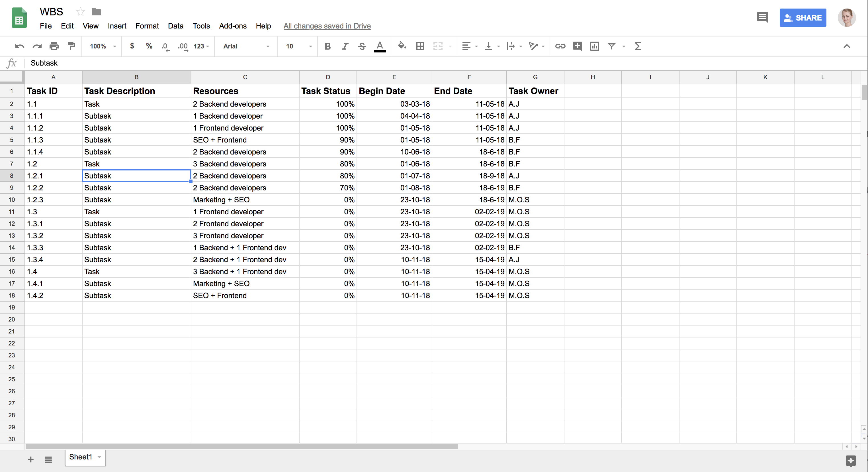Screen dimensions: 868x472
Task: Toggle italic formatting
Action: (x=345, y=46)
